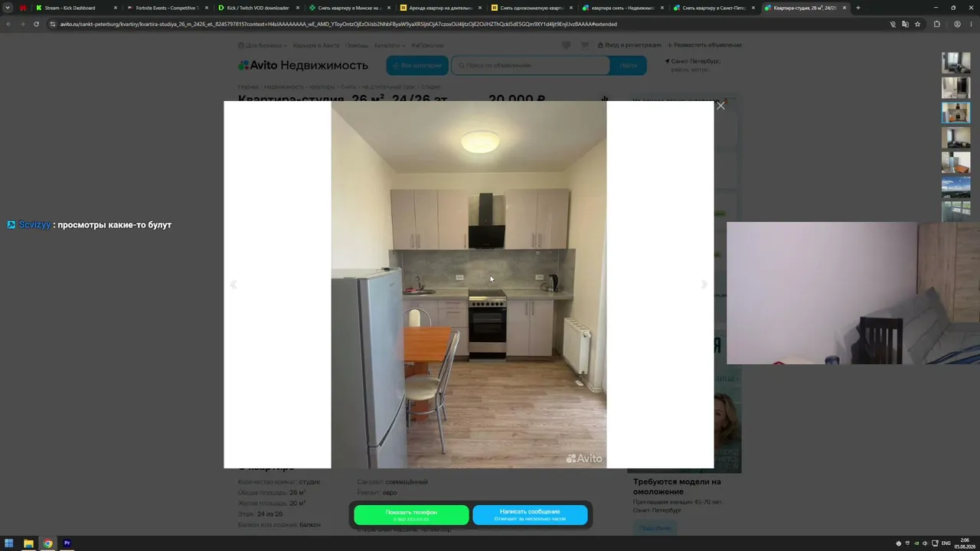Open the tab search dropdown arrow
This screenshot has width=980, height=551.
8,8
